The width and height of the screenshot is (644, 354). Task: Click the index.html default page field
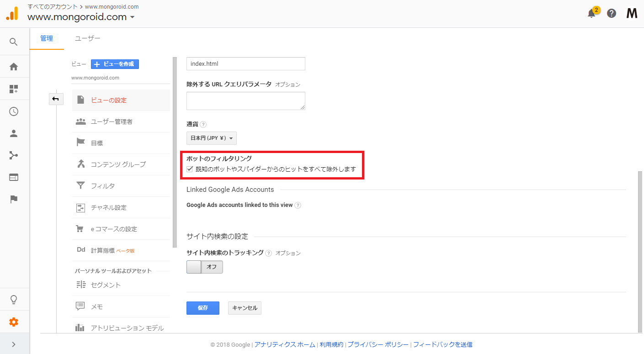click(x=246, y=64)
